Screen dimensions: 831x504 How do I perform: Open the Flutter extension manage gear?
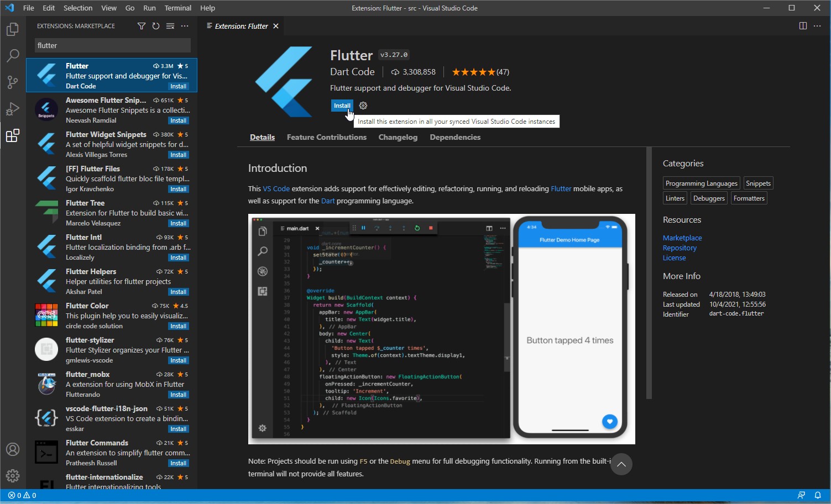click(x=363, y=106)
